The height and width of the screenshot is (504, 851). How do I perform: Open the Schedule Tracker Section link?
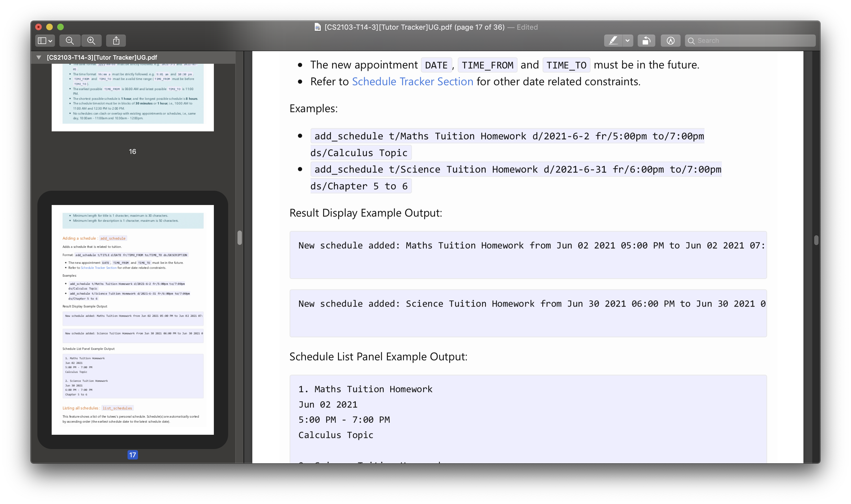(412, 82)
